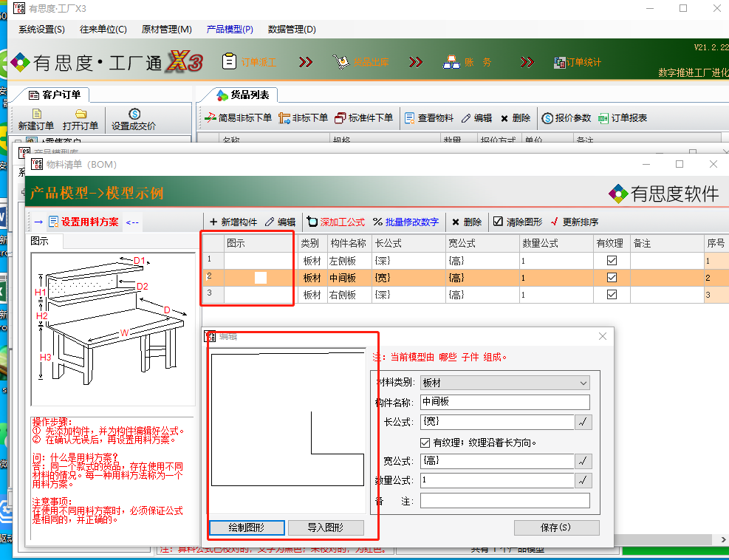
Task: Click the 类别 column header
Action: tap(312, 243)
